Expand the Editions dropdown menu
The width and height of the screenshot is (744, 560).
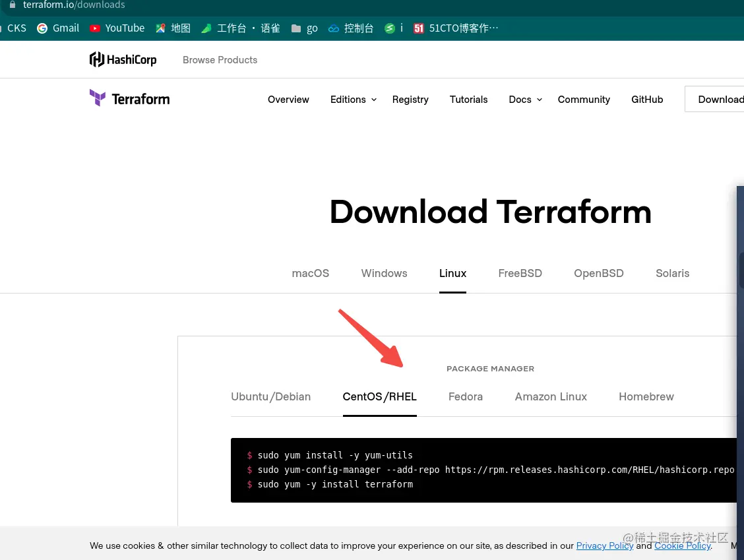[x=354, y=99]
